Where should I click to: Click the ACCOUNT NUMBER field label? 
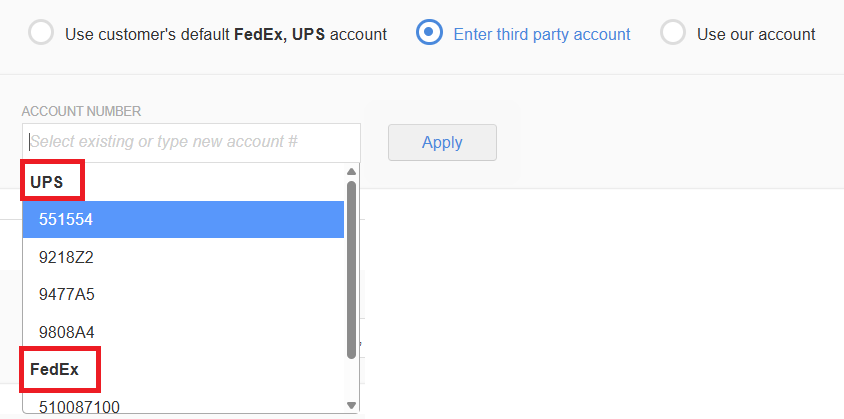(81, 111)
